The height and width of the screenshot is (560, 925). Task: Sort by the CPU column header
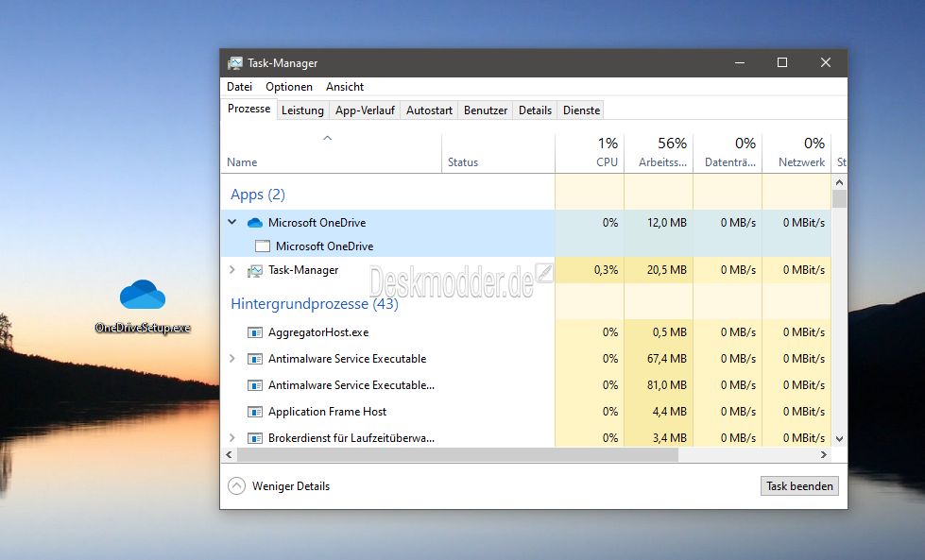coord(590,154)
